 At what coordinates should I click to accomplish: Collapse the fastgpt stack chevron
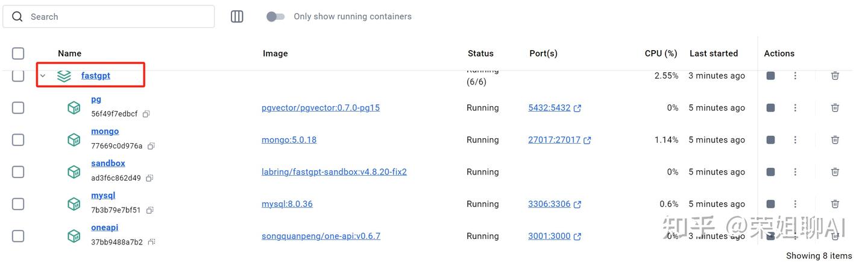(43, 76)
